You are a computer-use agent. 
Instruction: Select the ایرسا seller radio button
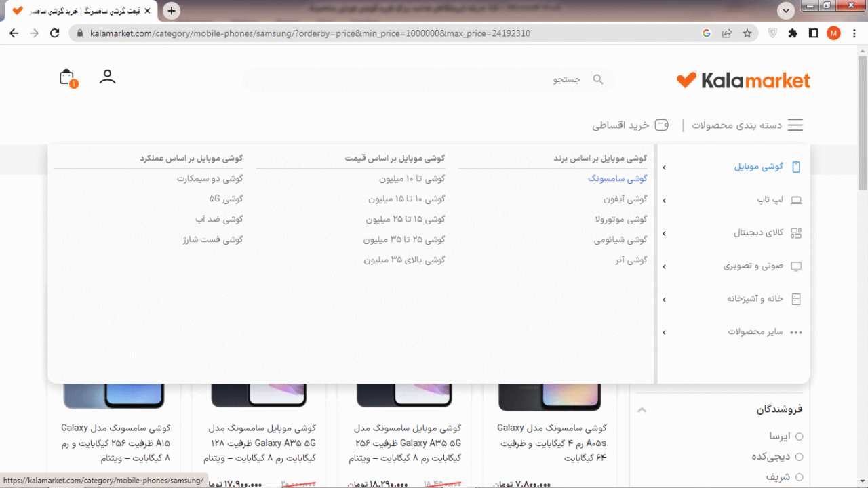click(799, 436)
